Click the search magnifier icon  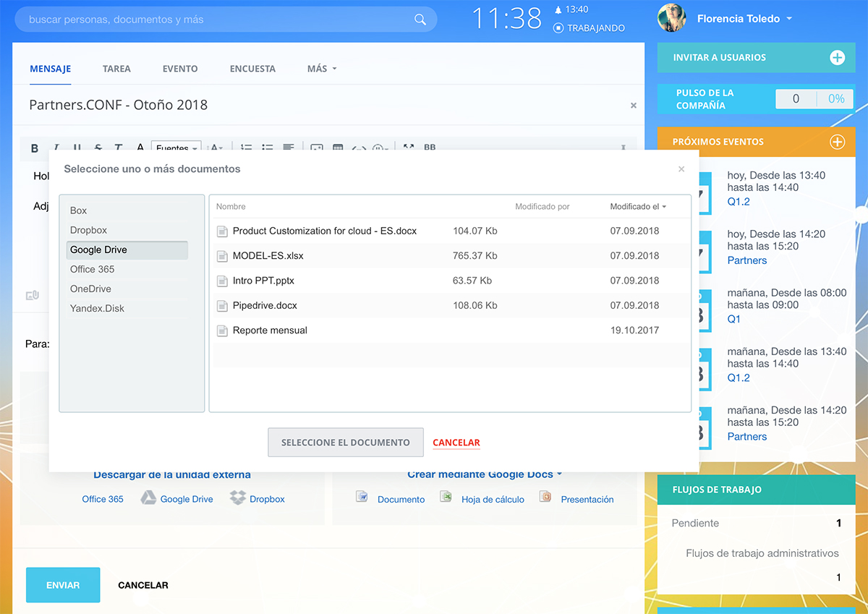[x=420, y=20]
